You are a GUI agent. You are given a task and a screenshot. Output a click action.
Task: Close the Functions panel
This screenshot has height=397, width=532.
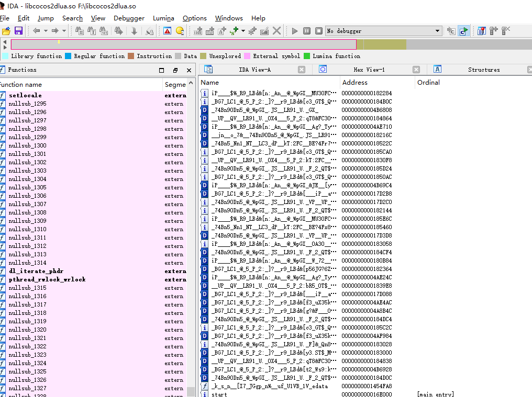[189, 70]
